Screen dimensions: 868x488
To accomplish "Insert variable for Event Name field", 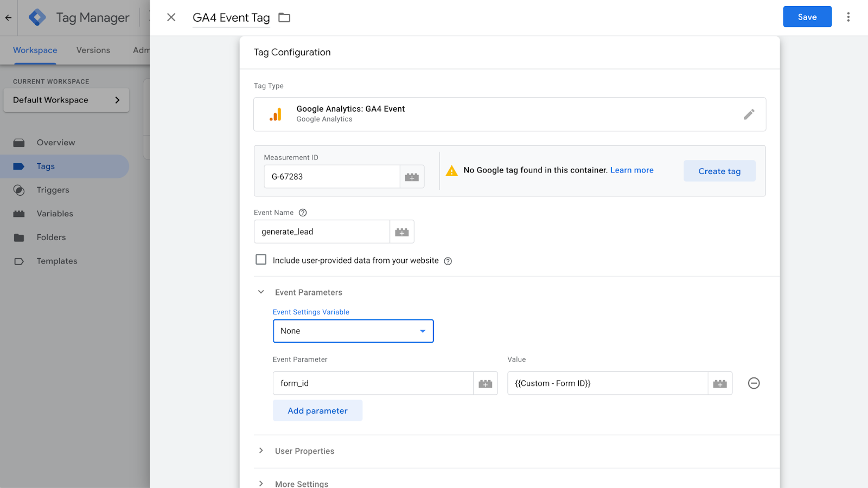I will coord(402,232).
